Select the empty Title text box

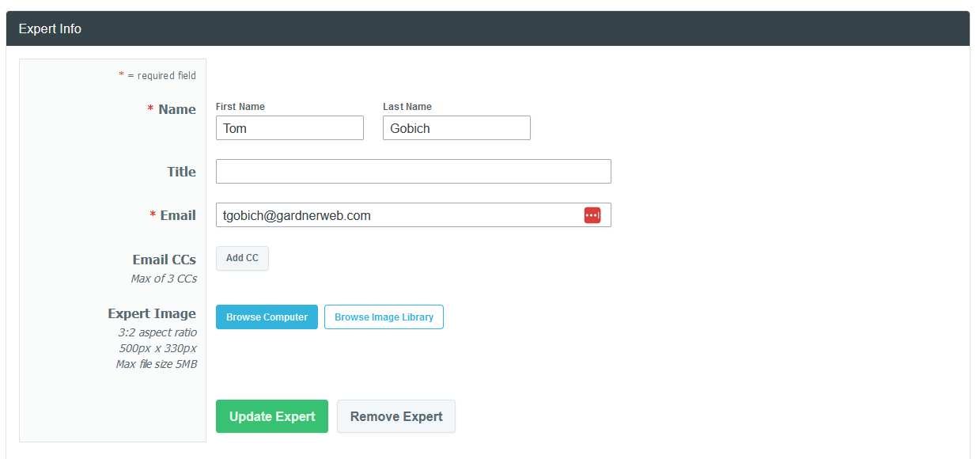pyautogui.click(x=413, y=172)
